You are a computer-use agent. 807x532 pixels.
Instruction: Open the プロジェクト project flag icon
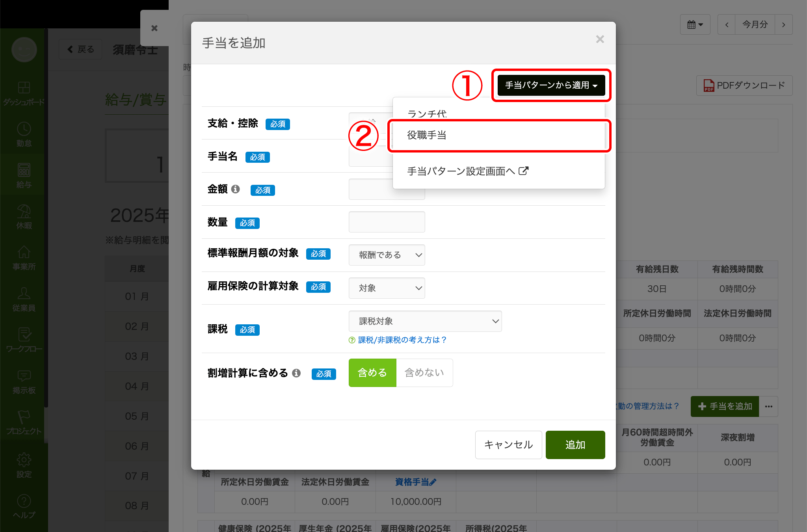click(24, 417)
